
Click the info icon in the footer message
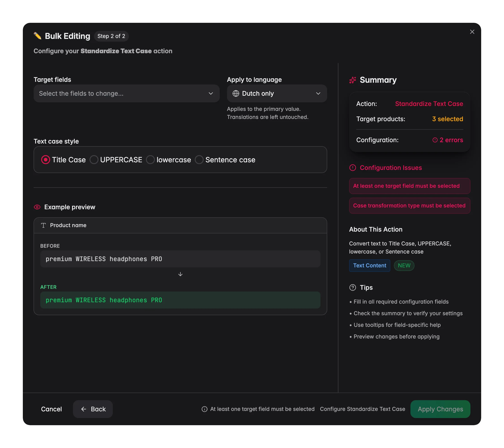(x=204, y=409)
